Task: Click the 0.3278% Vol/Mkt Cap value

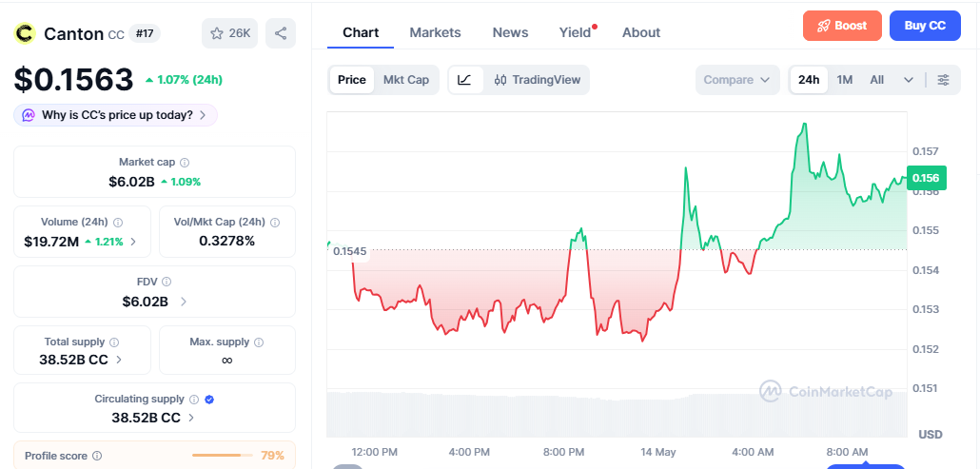Action: [x=226, y=241]
